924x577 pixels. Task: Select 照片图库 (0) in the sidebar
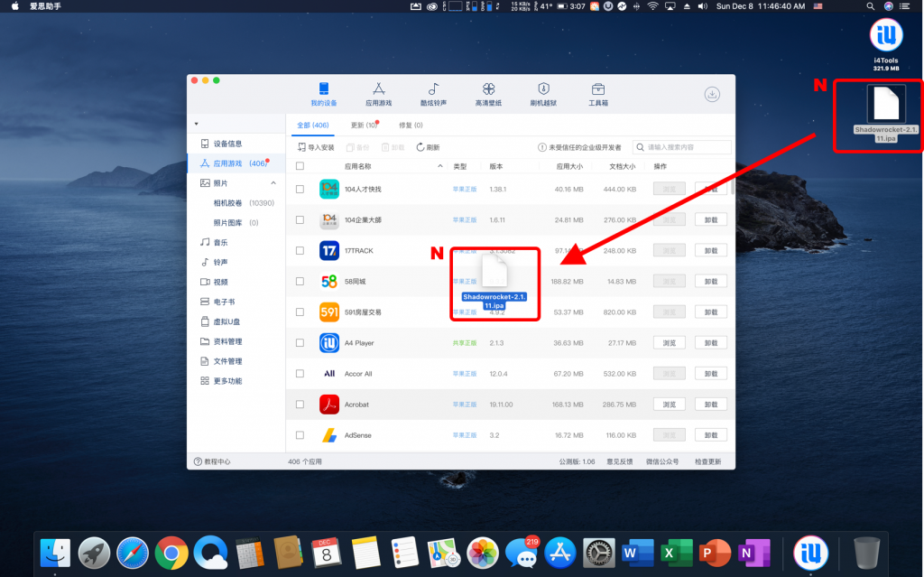[236, 222]
